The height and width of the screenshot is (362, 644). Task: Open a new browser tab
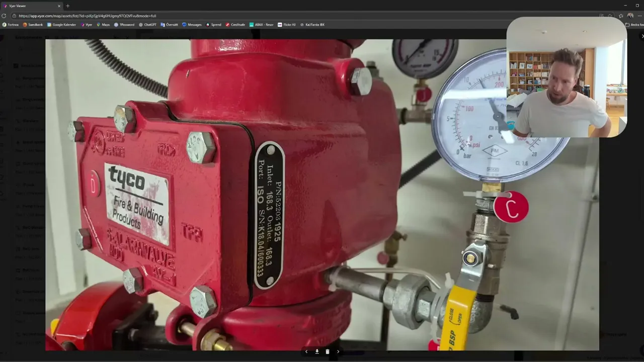[x=68, y=6]
